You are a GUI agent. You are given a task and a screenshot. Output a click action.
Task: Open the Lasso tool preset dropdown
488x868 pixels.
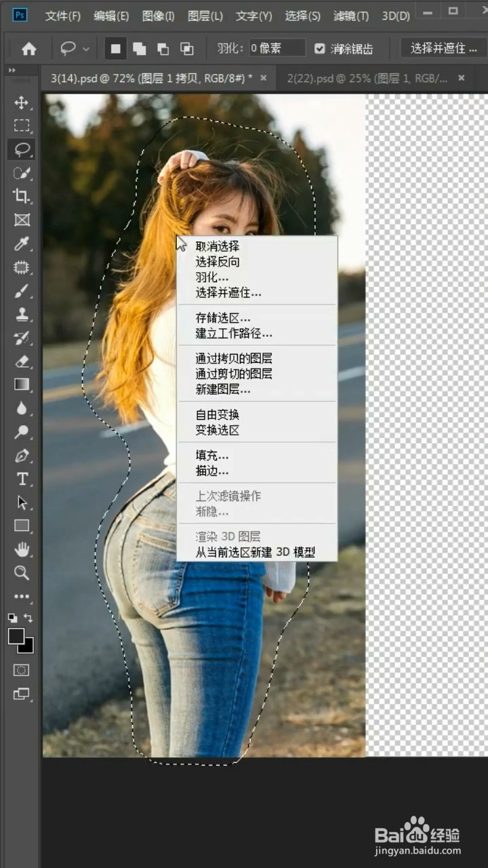coord(86,49)
